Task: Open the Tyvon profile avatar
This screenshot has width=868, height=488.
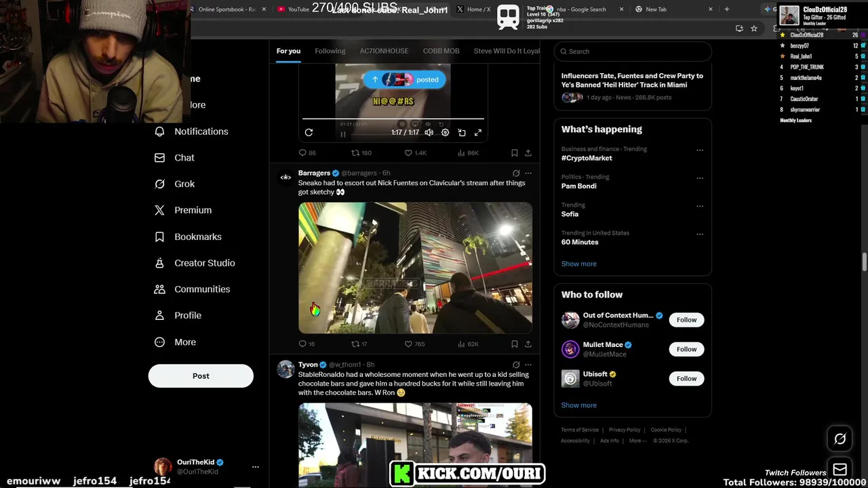Action: coord(285,369)
